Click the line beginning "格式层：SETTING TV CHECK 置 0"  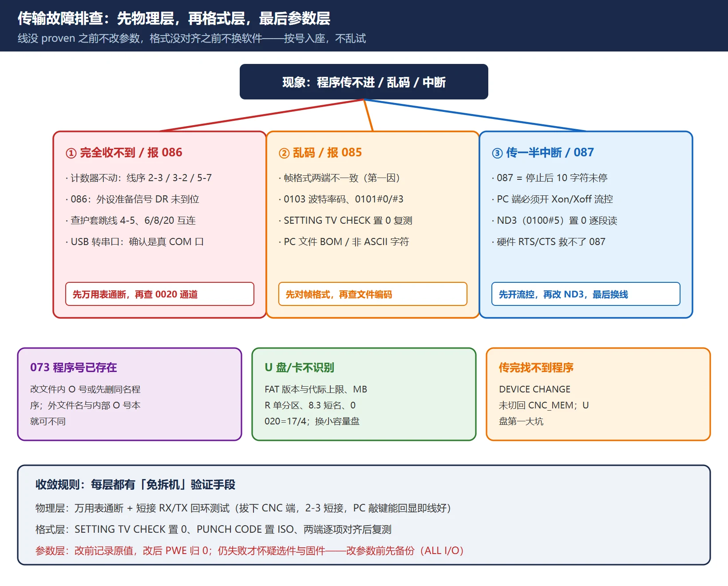point(214,530)
